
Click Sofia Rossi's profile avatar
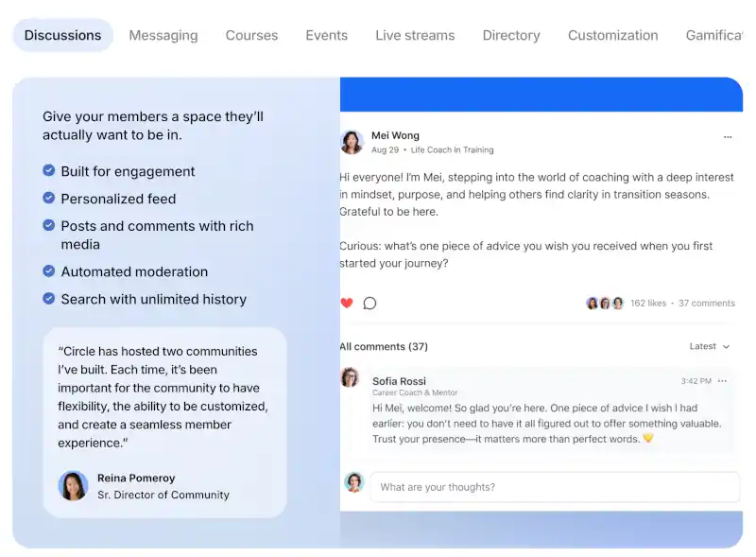pyautogui.click(x=351, y=377)
